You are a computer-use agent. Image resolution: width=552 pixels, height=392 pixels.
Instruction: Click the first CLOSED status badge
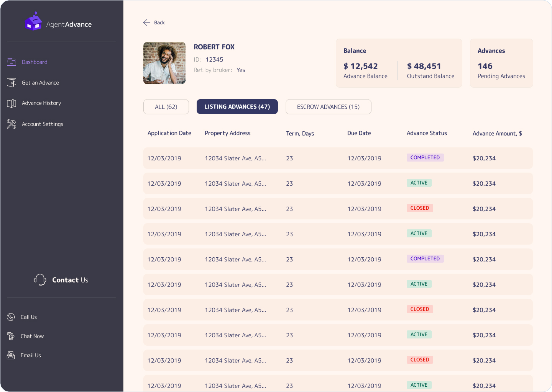click(420, 208)
